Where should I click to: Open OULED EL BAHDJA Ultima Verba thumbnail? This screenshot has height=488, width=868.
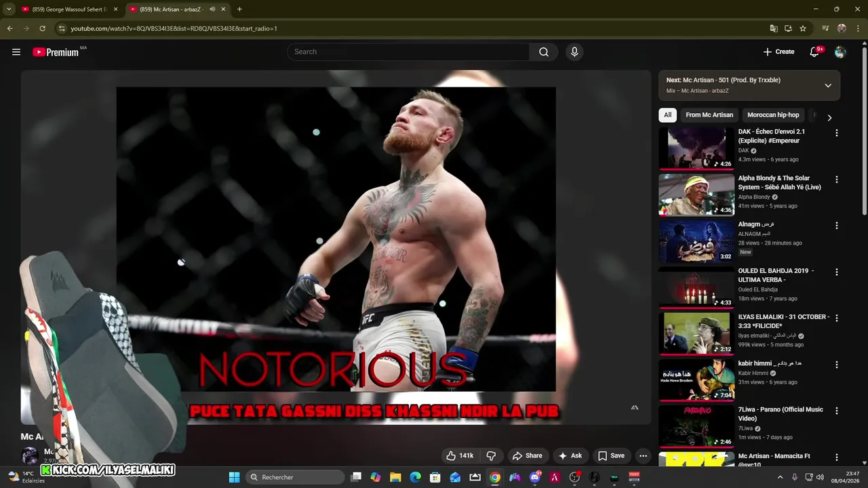click(x=696, y=287)
